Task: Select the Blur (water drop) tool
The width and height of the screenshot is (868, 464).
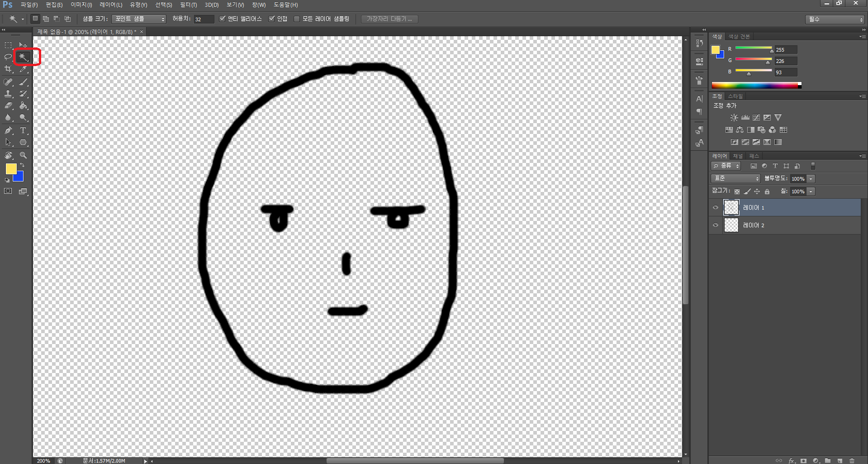Action: 8,117
